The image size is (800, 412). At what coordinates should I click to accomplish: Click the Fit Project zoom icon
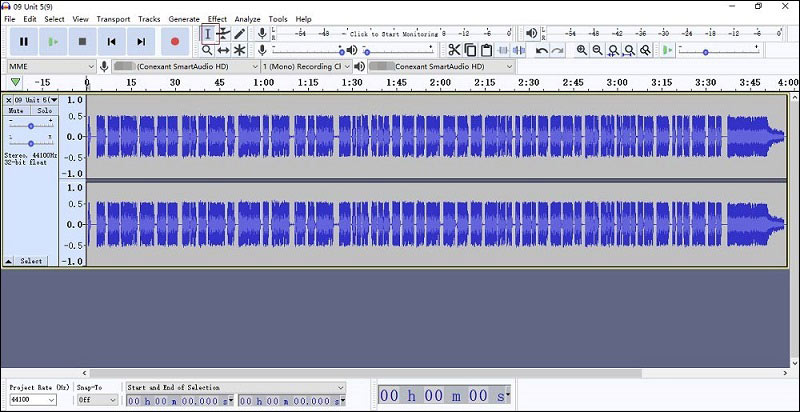tap(630, 50)
